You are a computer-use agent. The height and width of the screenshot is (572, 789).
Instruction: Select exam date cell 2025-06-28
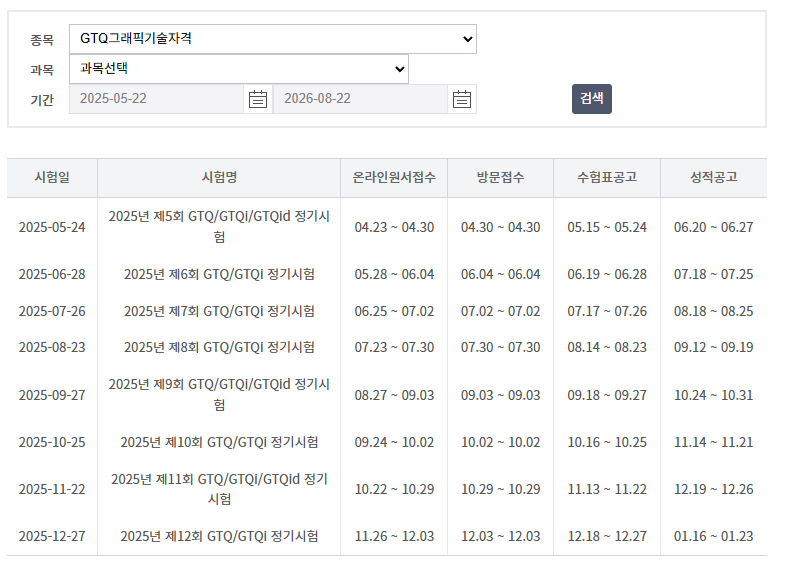coord(52,274)
